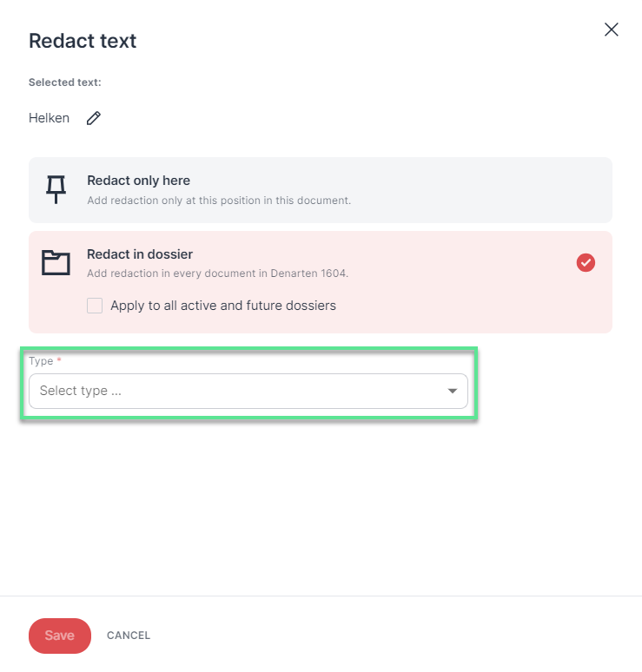The width and height of the screenshot is (642, 672).
Task: Click the selected text Helken
Action: pyautogui.click(x=49, y=118)
